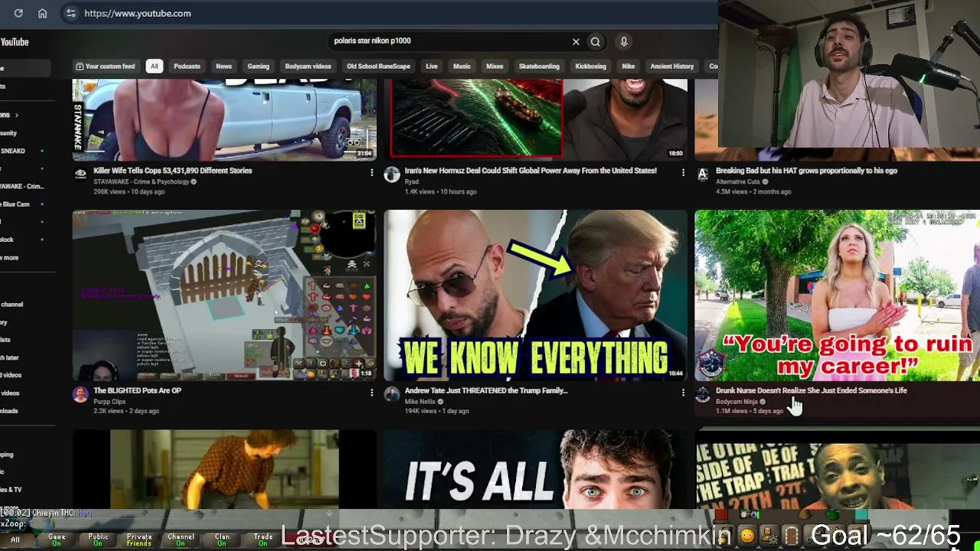Select the Mixes filter chip
Screen dimensions: 980x551
coord(495,67)
